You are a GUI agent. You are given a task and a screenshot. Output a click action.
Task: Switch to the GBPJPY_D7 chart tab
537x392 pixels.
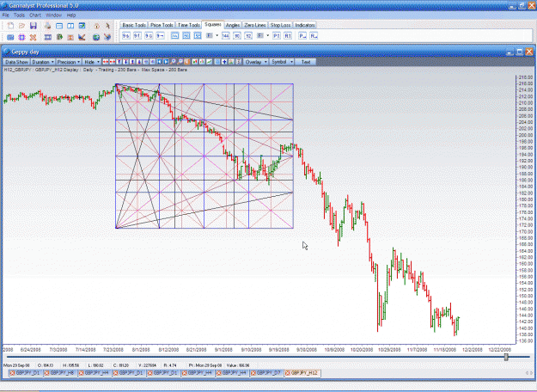click(x=267, y=373)
